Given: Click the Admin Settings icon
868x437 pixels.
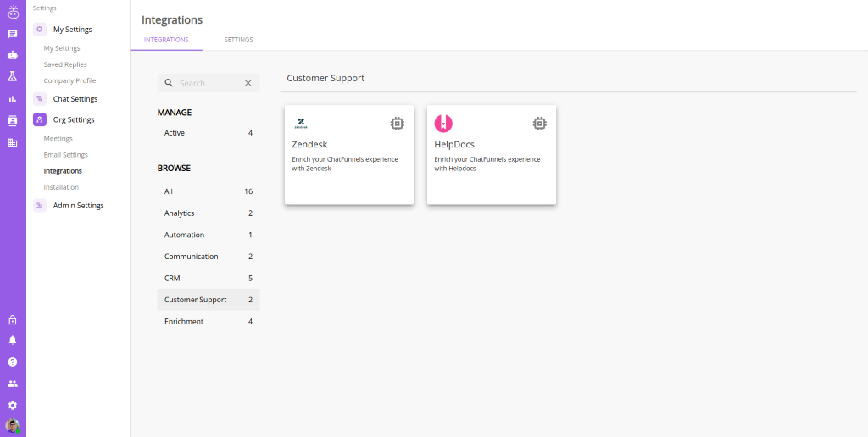Looking at the screenshot, I should tap(39, 205).
